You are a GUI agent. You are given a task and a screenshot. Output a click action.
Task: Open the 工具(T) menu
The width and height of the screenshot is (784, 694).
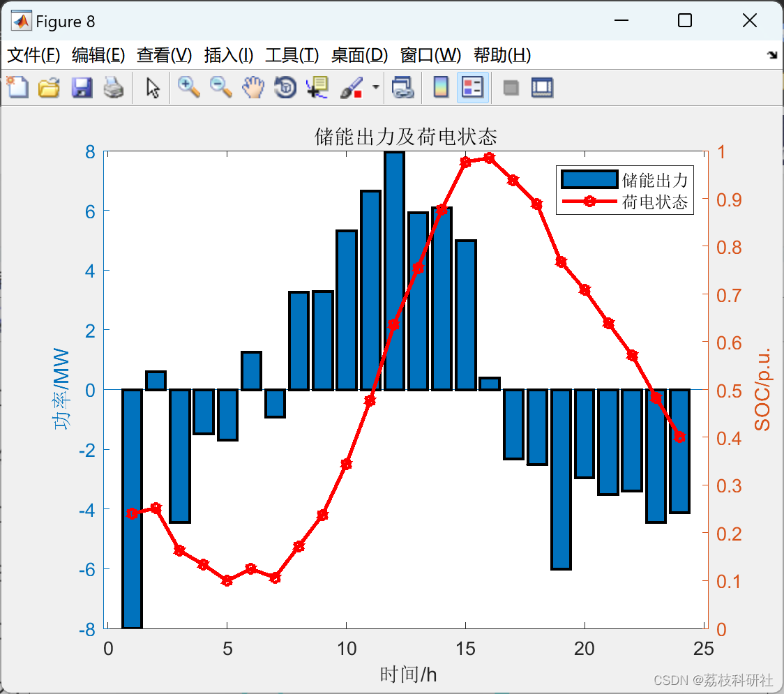[x=292, y=55]
